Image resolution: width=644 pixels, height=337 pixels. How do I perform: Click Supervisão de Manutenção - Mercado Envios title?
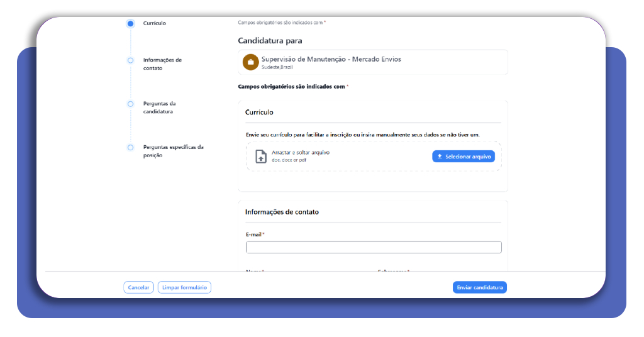[331, 59]
